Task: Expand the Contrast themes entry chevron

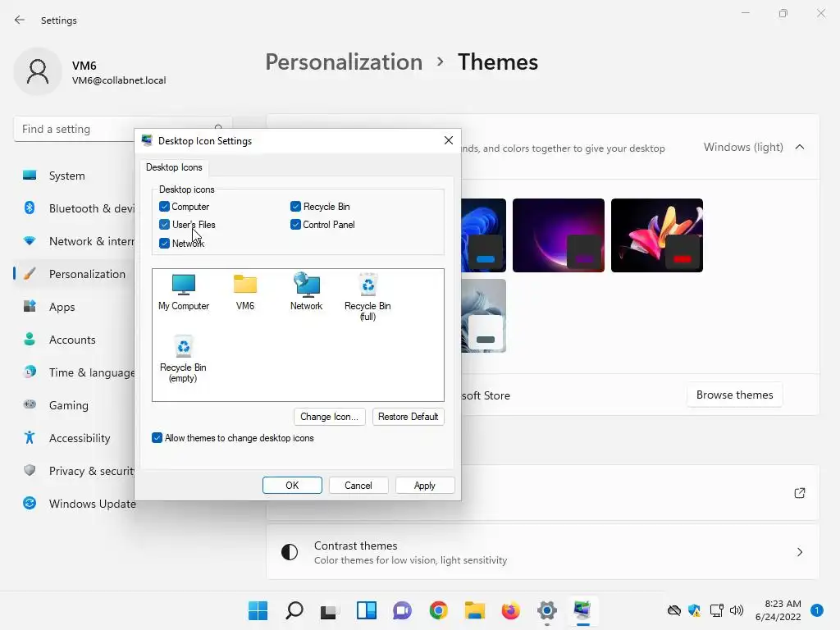Action: click(x=800, y=552)
